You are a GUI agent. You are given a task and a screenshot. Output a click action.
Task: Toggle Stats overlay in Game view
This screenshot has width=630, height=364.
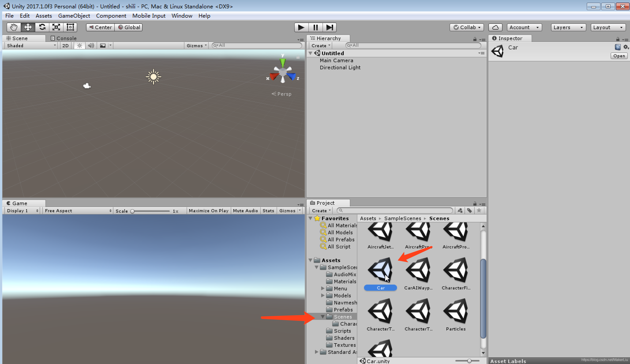tap(268, 211)
